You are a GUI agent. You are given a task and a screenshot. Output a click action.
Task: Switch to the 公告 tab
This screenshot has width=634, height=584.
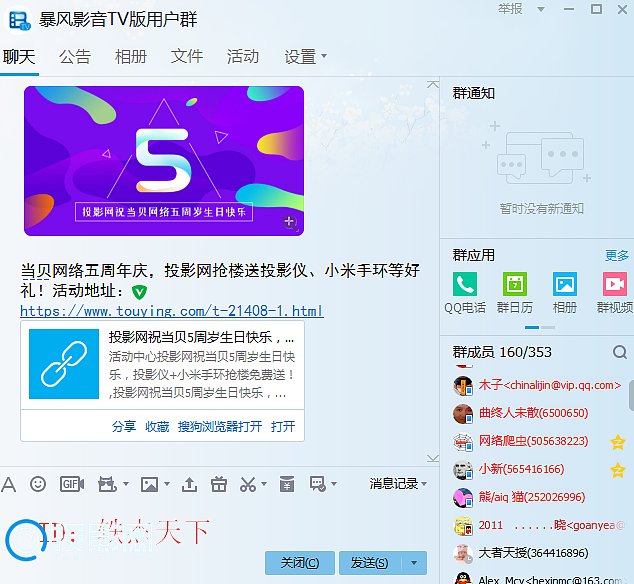point(75,57)
